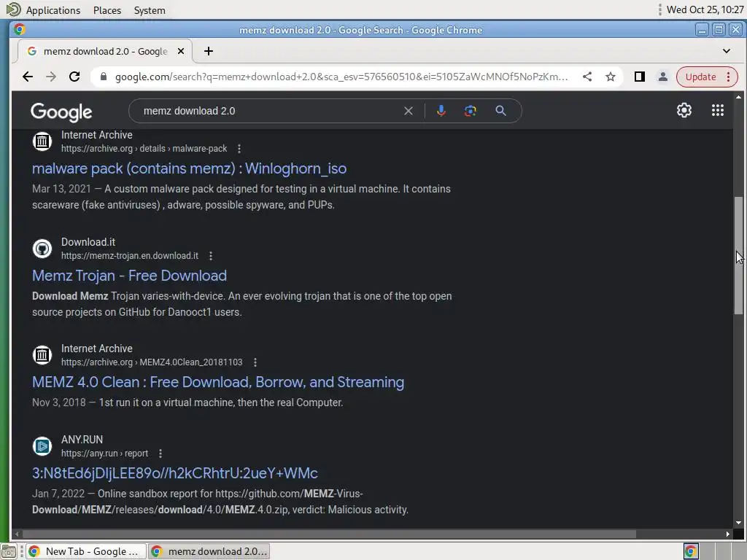747x560 pixels.
Task: Start a voice search with the microphone
Action: [x=441, y=111]
